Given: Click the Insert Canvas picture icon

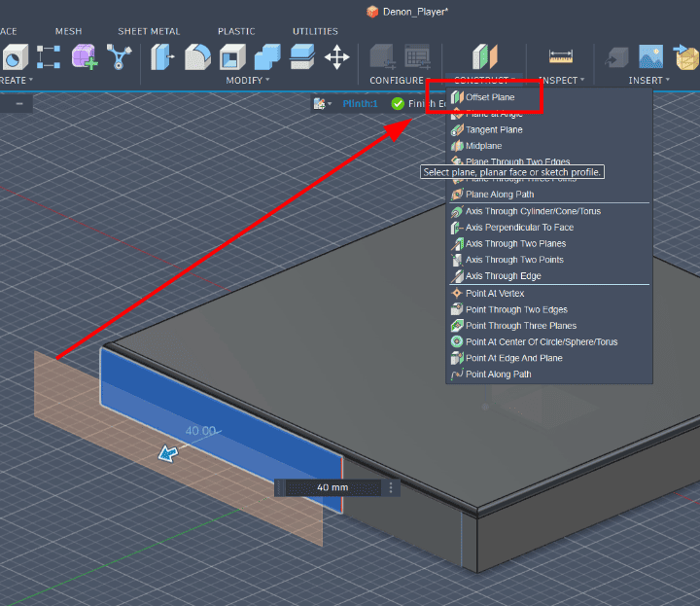Looking at the screenshot, I should 650,56.
